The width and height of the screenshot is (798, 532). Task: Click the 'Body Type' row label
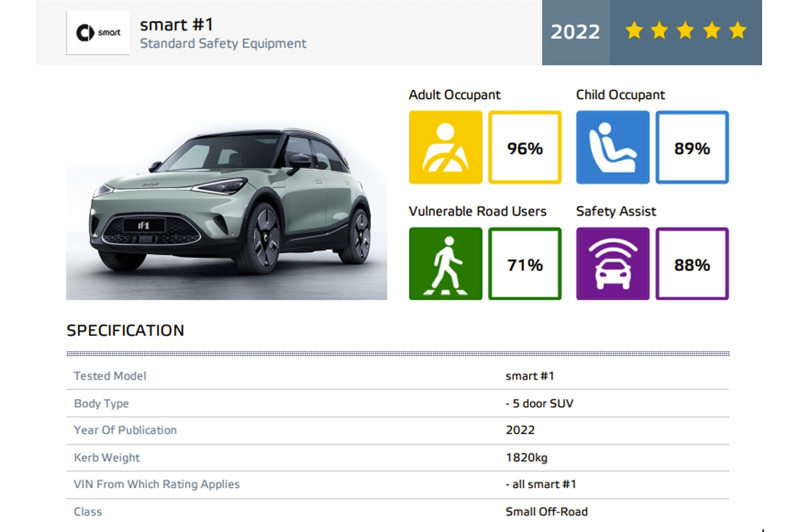(101, 404)
